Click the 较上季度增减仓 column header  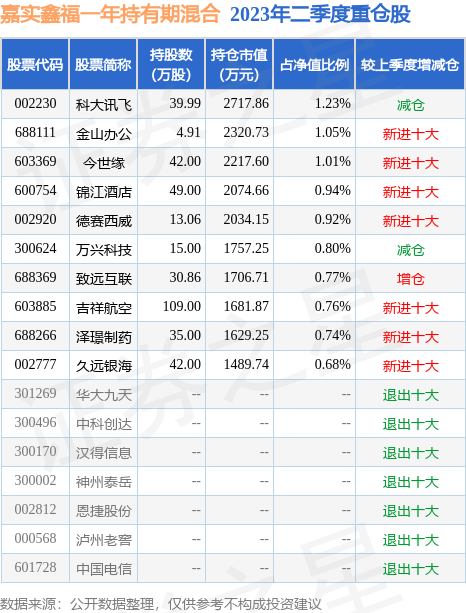410,65
